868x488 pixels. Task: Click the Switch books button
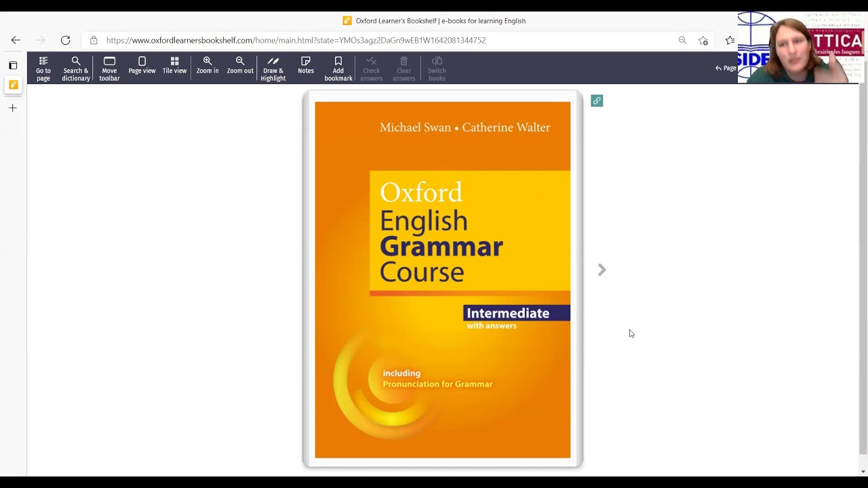(x=437, y=69)
